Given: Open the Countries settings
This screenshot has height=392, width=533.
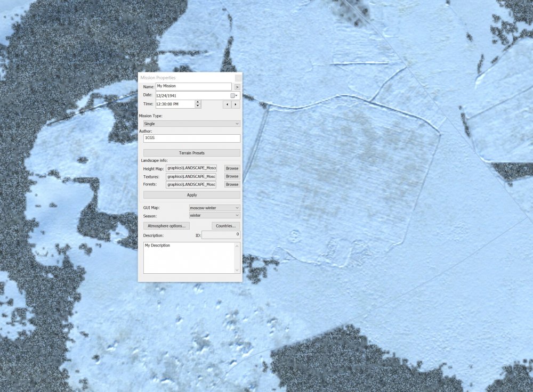Looking at the screenshot, I should click(226, 226).
